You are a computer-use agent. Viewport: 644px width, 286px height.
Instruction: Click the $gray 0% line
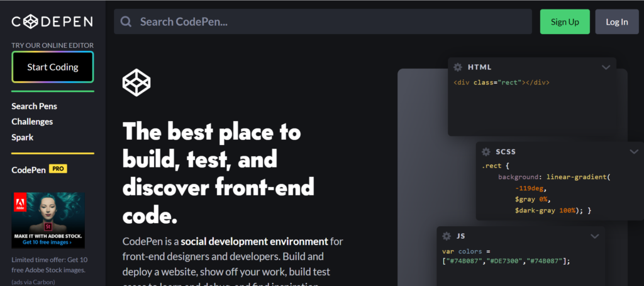(532, 200)
